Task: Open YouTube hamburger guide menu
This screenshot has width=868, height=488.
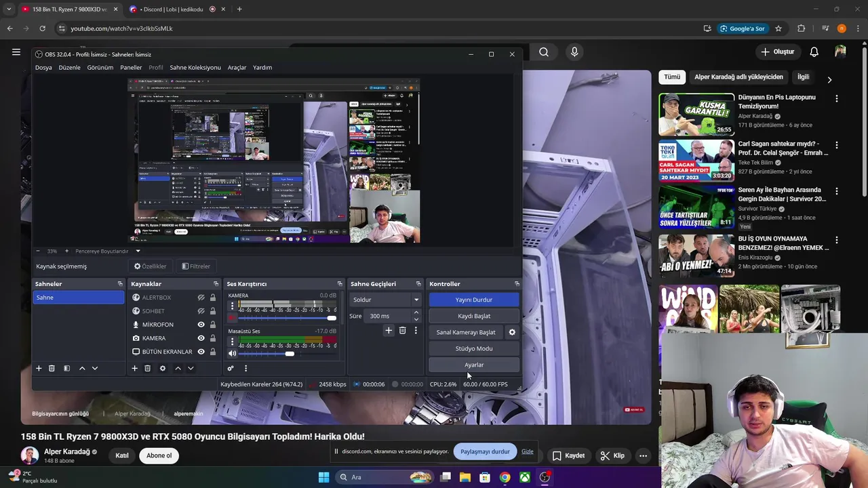Action: 16,52
